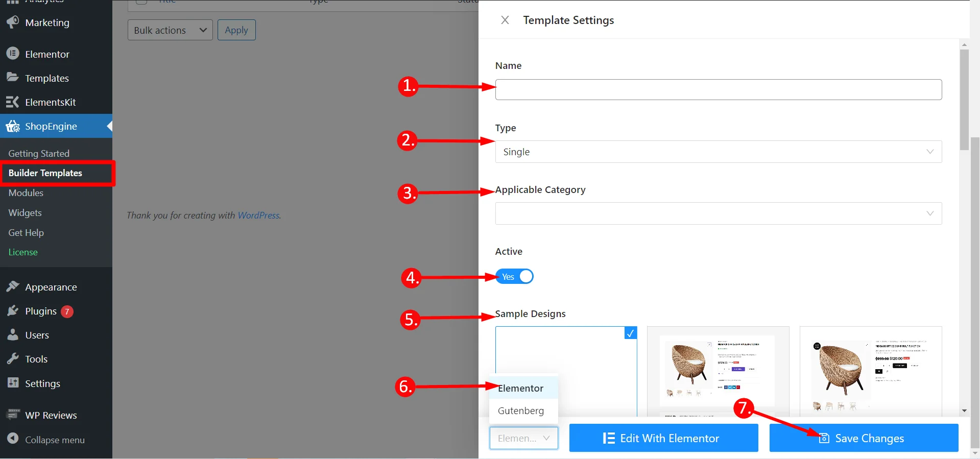The width and height of the screenshot is (980, 459).
Task: Click the Templates folder icon
Action: click(13, 78)
